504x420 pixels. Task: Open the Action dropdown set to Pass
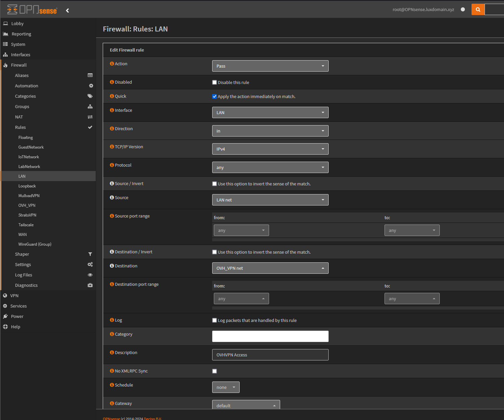[270, 66]
